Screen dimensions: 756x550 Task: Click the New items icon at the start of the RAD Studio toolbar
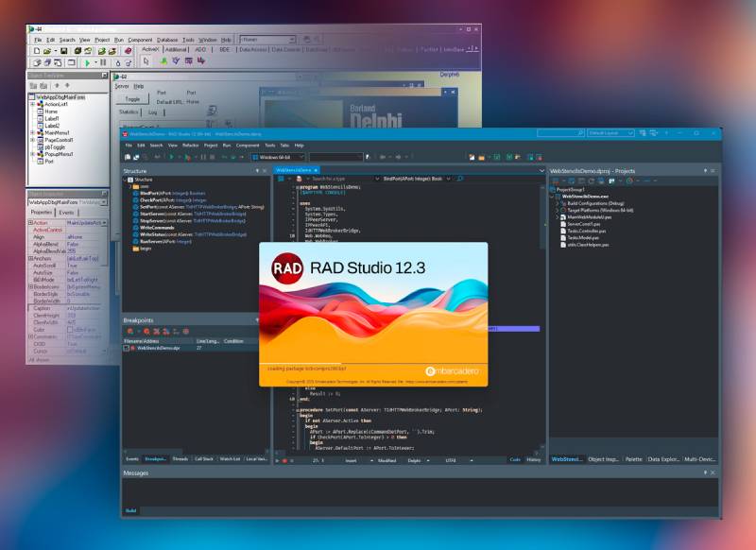[x=128, y=157]
